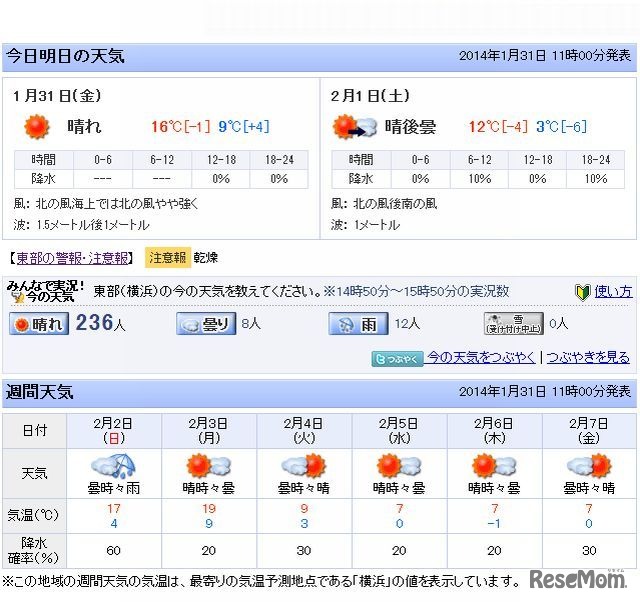Click the 2月7日(金) column header
Viewport: 640px width, 602px height.
pos(589,431)
